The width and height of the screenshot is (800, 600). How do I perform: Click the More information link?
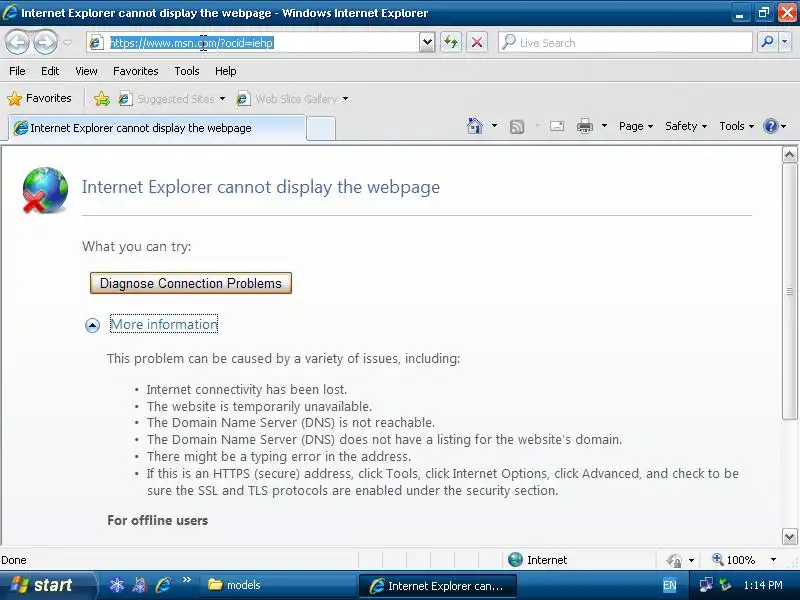click(x=164, y=324)
